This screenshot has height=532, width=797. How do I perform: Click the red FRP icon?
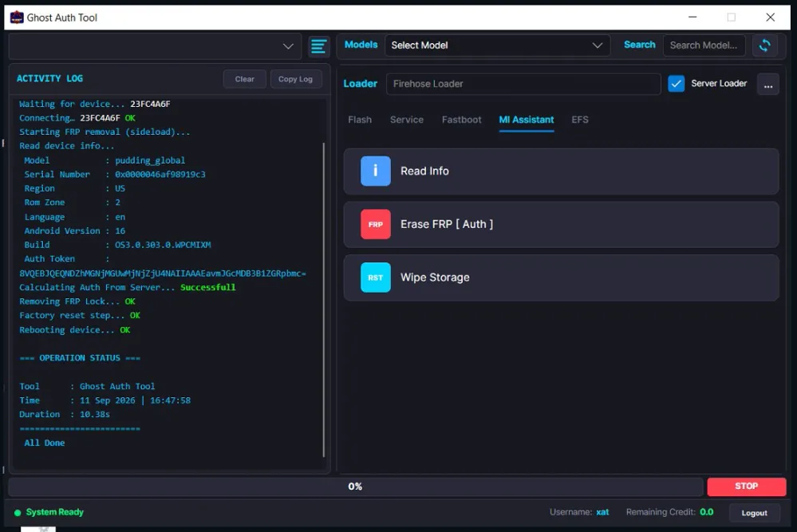tap(376, 224)
